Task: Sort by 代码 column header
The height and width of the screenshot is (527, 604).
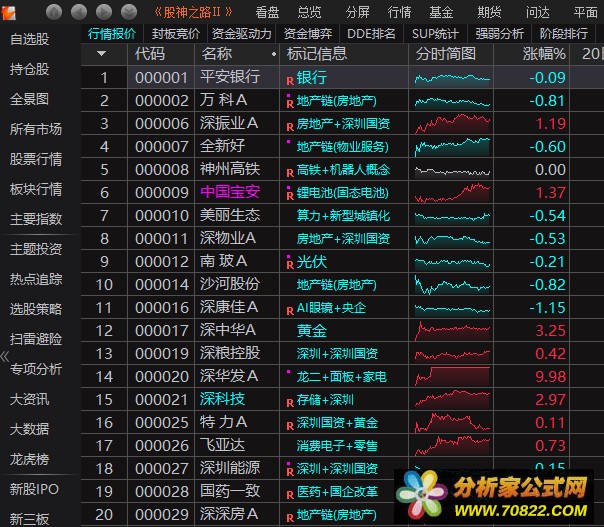Action: point(150,54)
